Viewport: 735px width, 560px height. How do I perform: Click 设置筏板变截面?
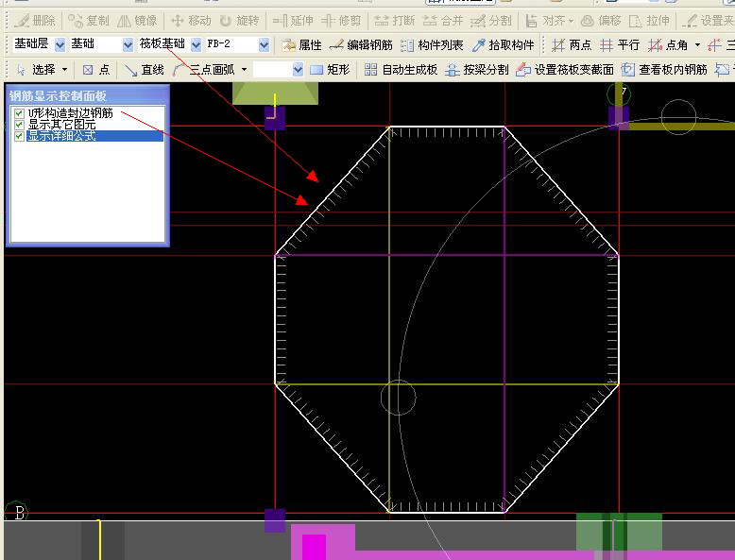pos(564,70)
